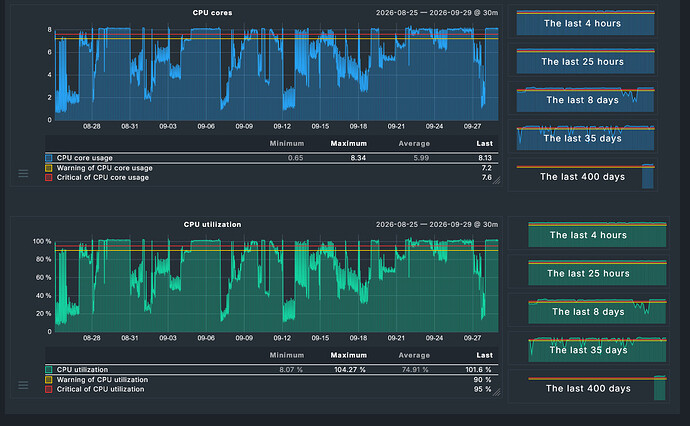Click the CPU cores graph title
This screenshot has width=690, height=426.
point(212,13)
